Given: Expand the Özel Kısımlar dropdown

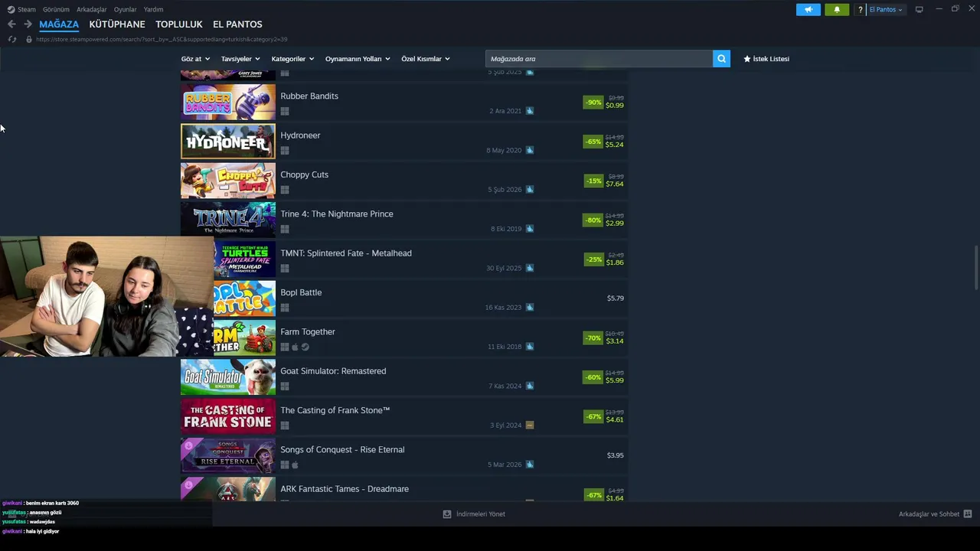Looking at the screenshot, I should pyautogui.click(x=426, y=59).
